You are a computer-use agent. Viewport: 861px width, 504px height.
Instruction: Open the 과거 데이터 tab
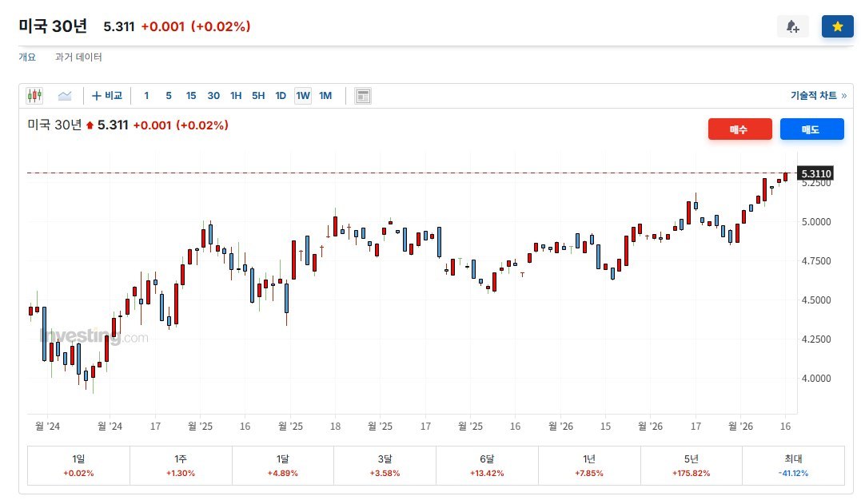78,57
